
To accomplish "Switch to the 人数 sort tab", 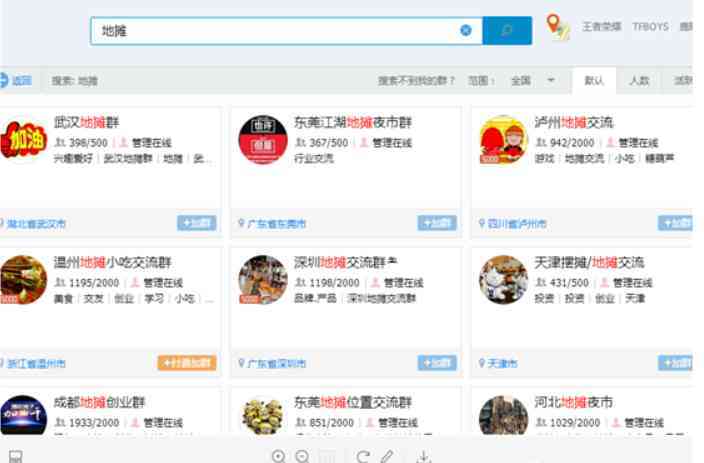I will 639,80.
